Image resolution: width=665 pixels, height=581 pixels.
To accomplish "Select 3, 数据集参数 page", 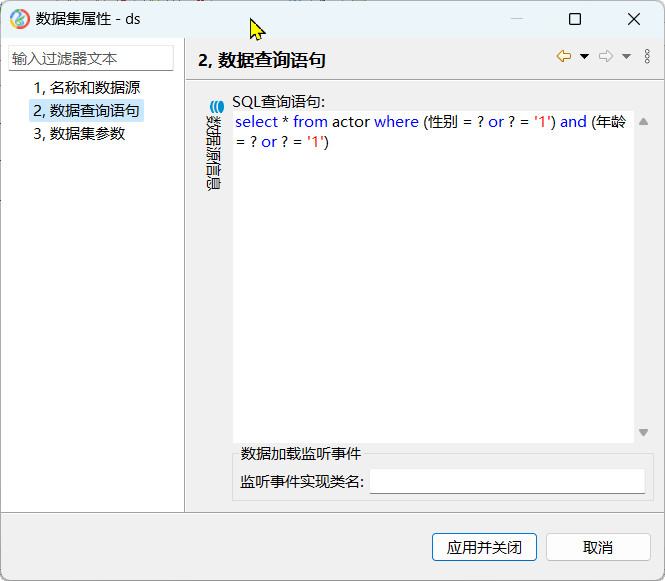I will tap(79, 134).
